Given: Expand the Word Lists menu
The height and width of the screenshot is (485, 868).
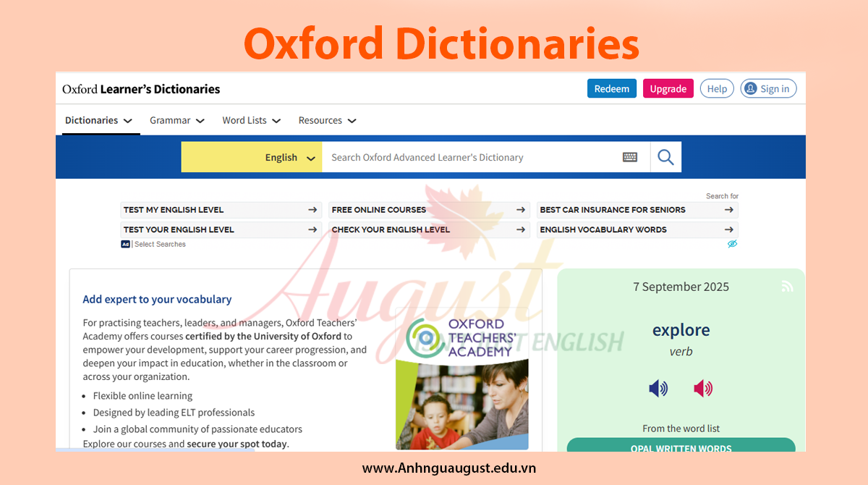Looking at the screenshot, I should pyautogui.click(x=252, y=120).
